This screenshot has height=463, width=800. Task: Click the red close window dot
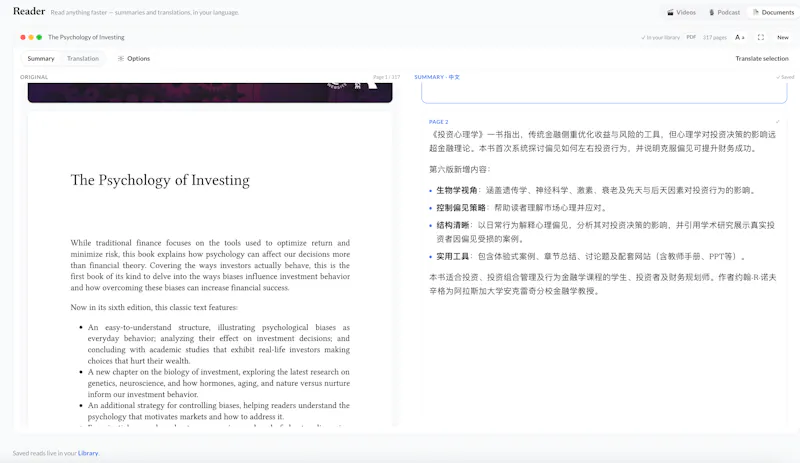pyautogui.click(x=23, y=37)
